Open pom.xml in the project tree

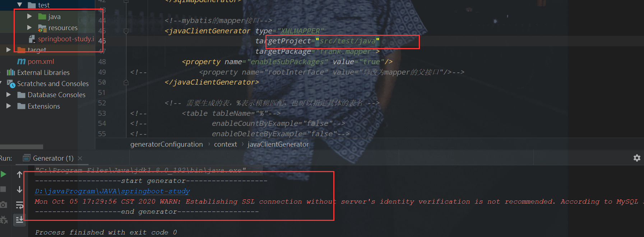click(x=41, y=61)
